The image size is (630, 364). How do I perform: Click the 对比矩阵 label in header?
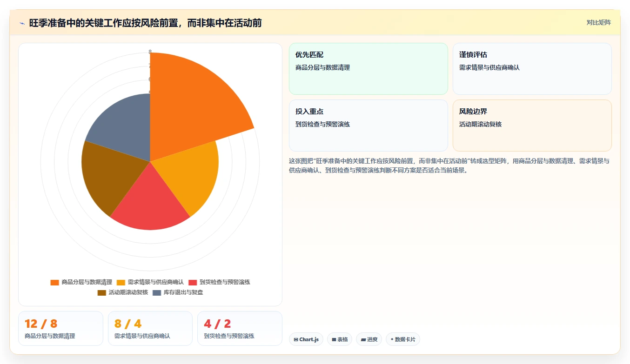pos(598,22)
